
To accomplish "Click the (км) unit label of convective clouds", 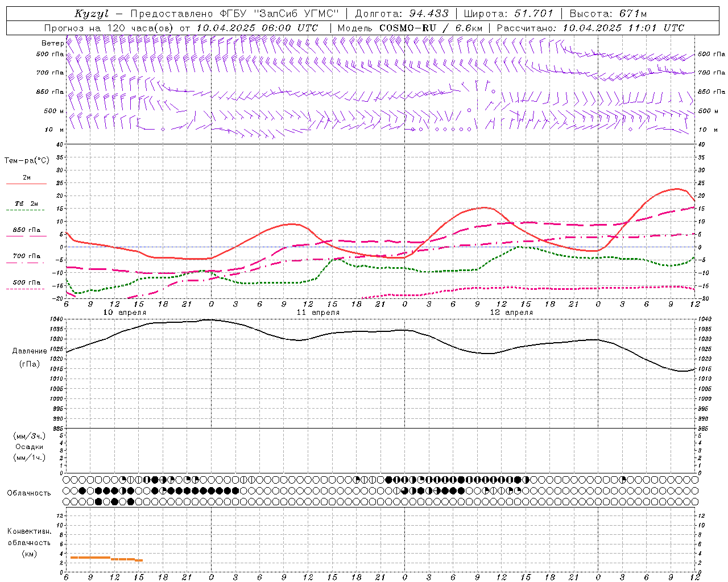I will click(30, 554).
